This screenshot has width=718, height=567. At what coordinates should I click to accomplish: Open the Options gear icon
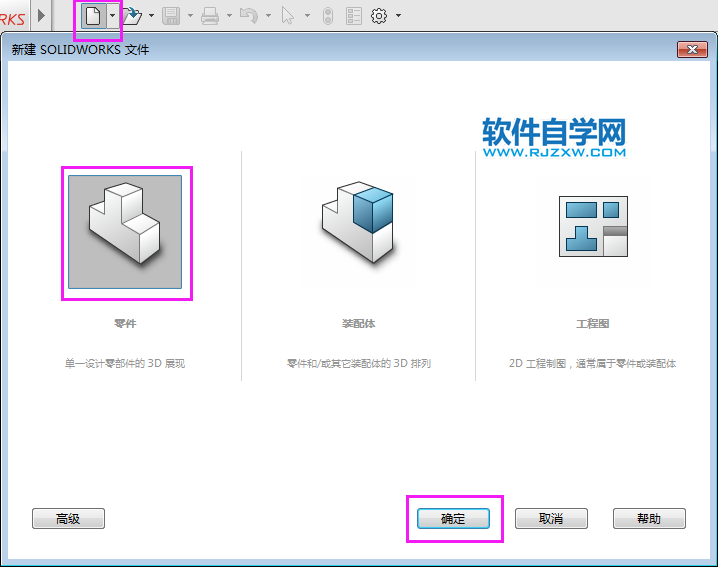(379, 16)
